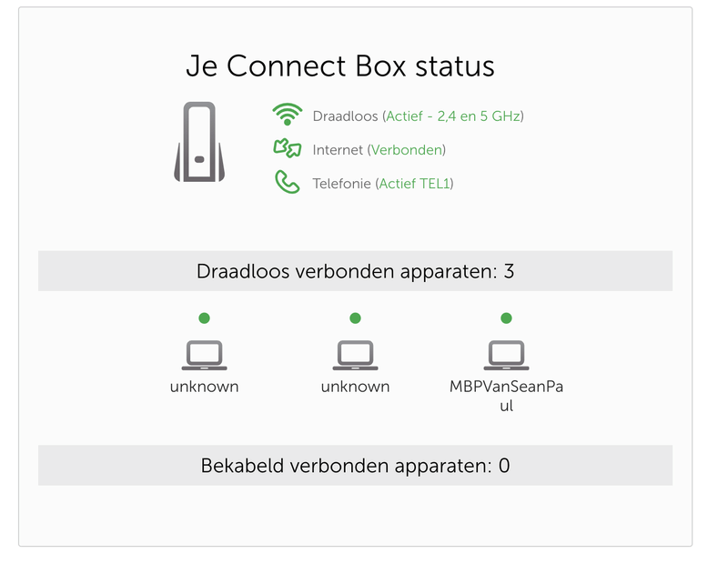Click the 'MBPVanSeanPaul' device name
This screenshot has height=564, width=728.
click(507, 387)
